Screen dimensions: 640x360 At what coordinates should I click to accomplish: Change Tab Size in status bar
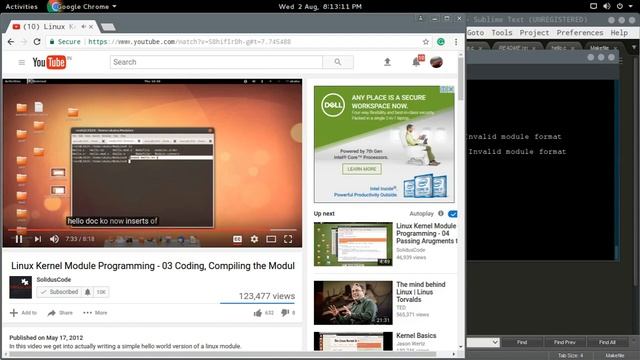[x=570, y=356]
